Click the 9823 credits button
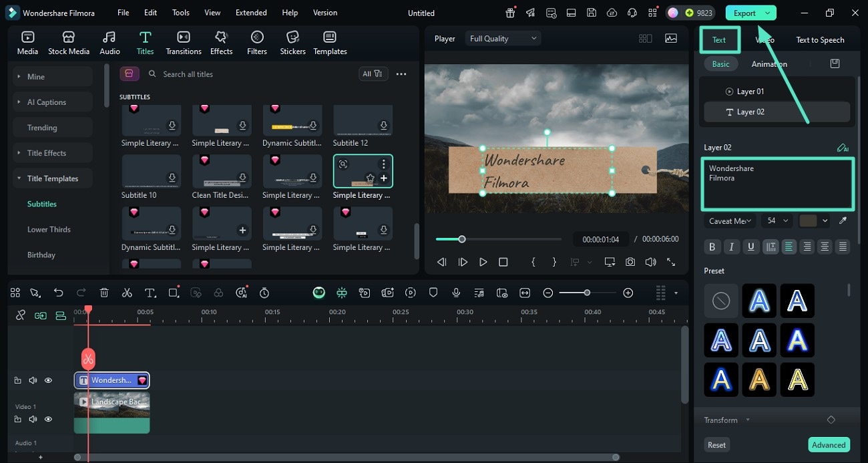Screen dimensions: 868x463 click(690, 13)
